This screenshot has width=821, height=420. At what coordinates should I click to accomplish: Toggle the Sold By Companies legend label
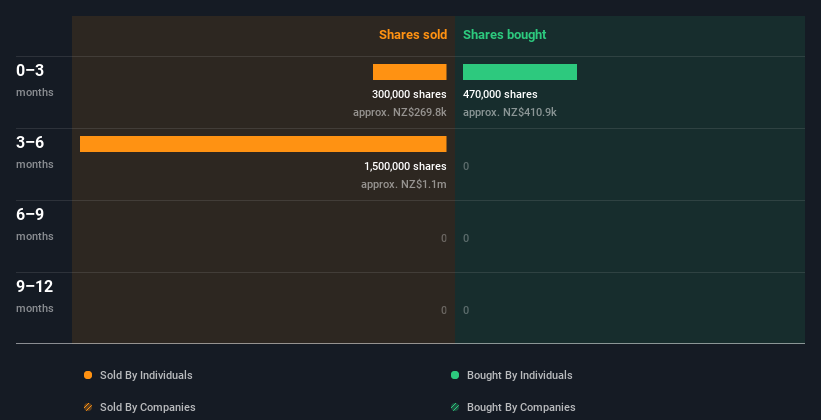click(x=148, y=407)
